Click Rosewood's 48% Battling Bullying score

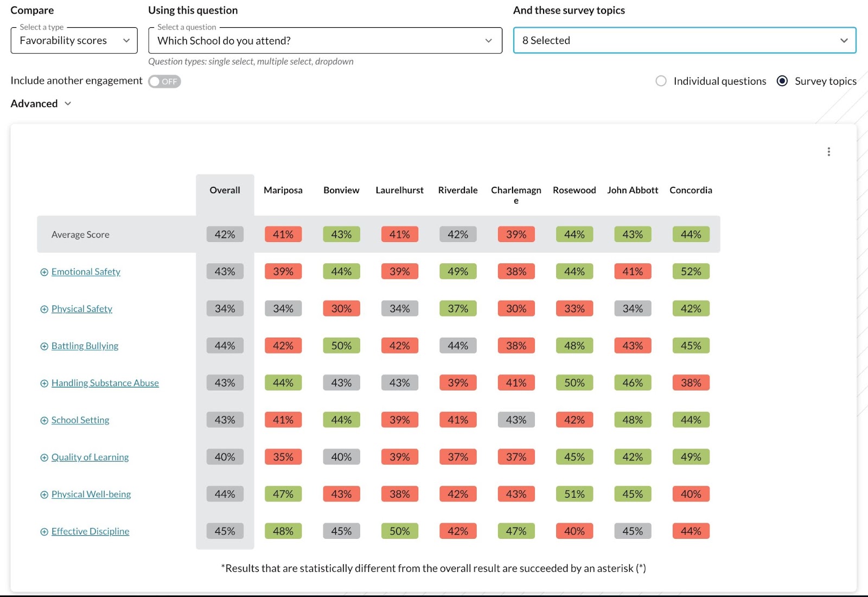(x=575, y=346)
